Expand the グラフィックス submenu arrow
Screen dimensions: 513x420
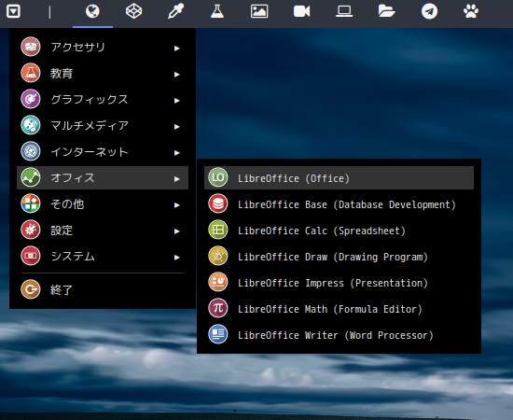[x=177, y=101]
